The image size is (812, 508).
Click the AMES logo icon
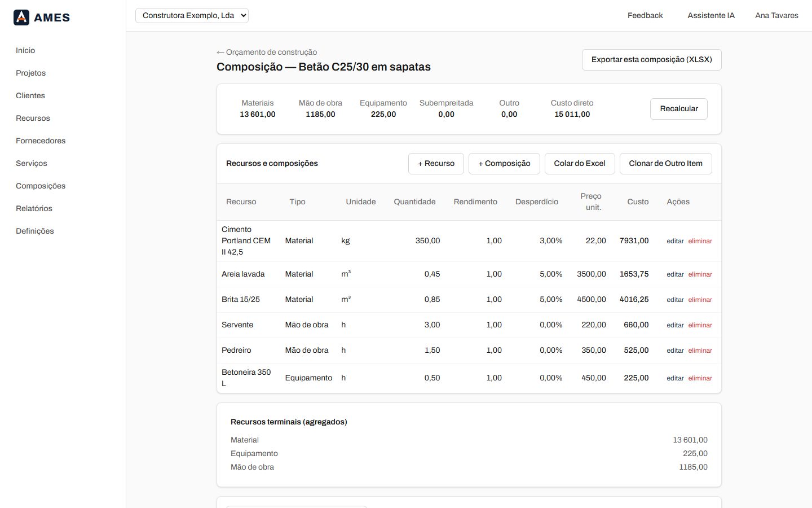pyautogui.click(x=21, y=17)
